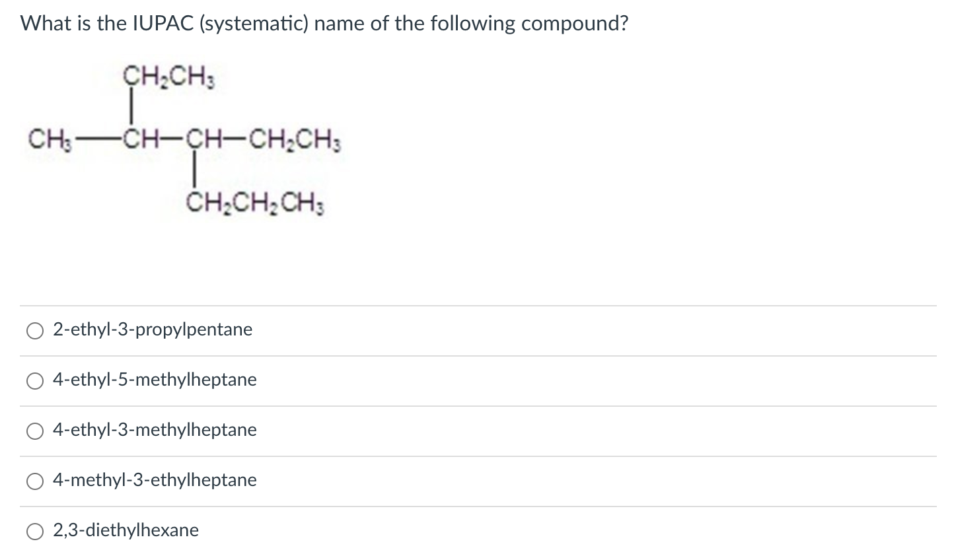
Task: Click the question text about IUPAC naming
Action: (323, 22)
